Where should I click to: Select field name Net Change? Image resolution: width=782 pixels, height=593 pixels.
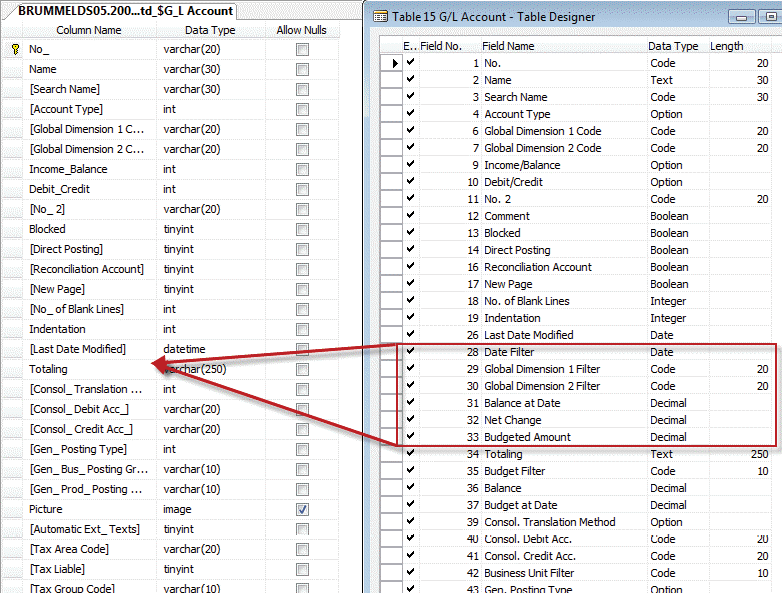(513, 420)
